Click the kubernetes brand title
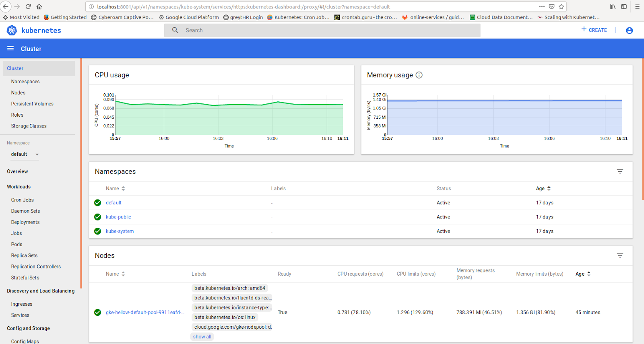644x344 pixels. click(41, 30)
